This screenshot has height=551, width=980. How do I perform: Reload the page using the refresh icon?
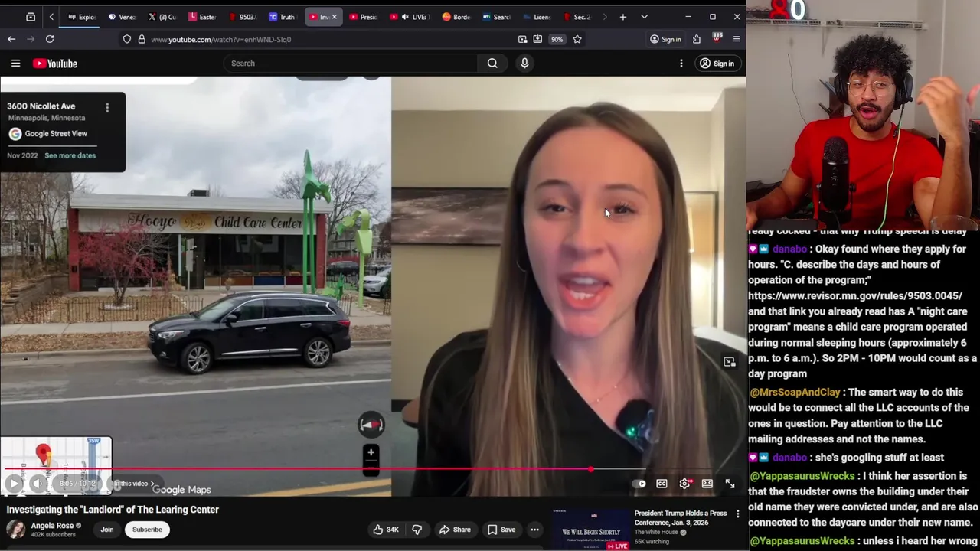50,39
